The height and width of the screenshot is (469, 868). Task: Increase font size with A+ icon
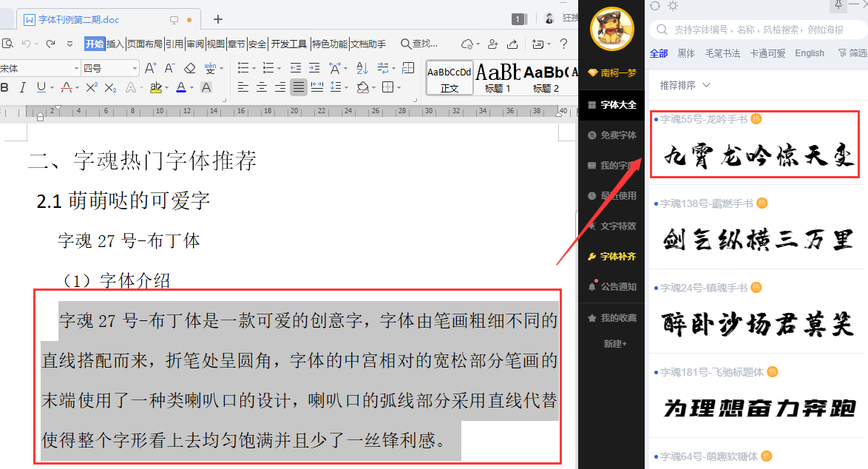(x=150, y=68)
